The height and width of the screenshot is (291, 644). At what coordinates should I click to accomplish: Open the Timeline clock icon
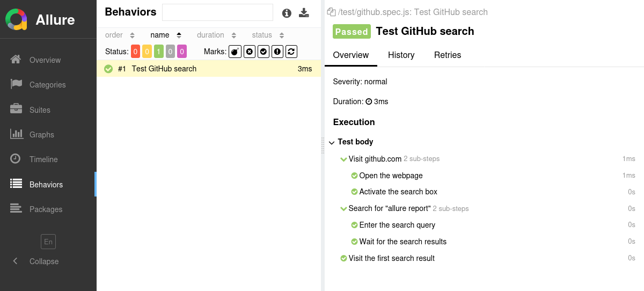point(16,159)
